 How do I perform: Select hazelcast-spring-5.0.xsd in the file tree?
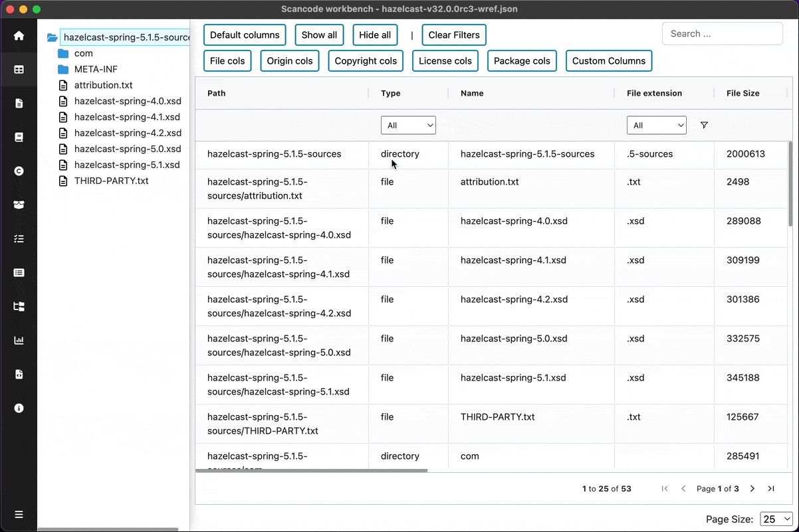pos(128,149)
